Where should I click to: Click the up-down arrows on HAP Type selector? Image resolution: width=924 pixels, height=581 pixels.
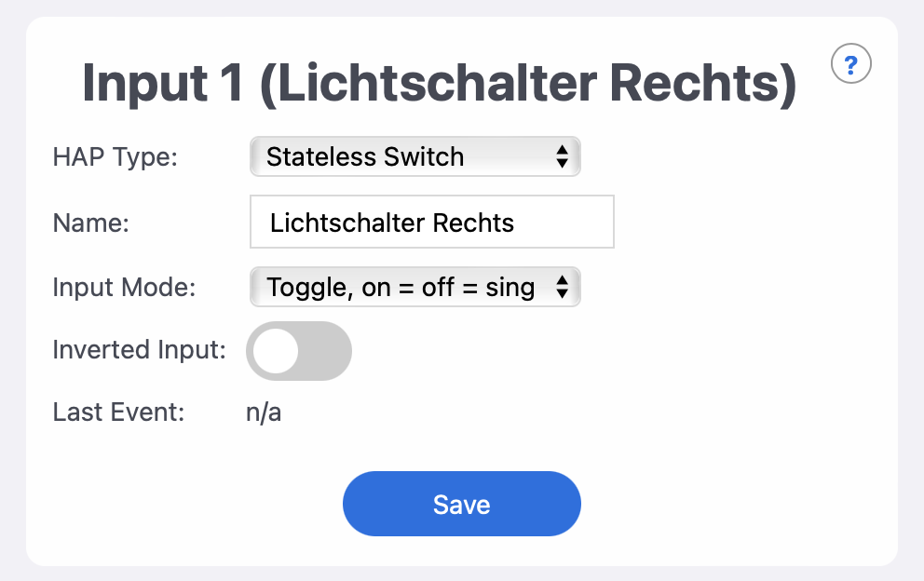coord(563,156)
